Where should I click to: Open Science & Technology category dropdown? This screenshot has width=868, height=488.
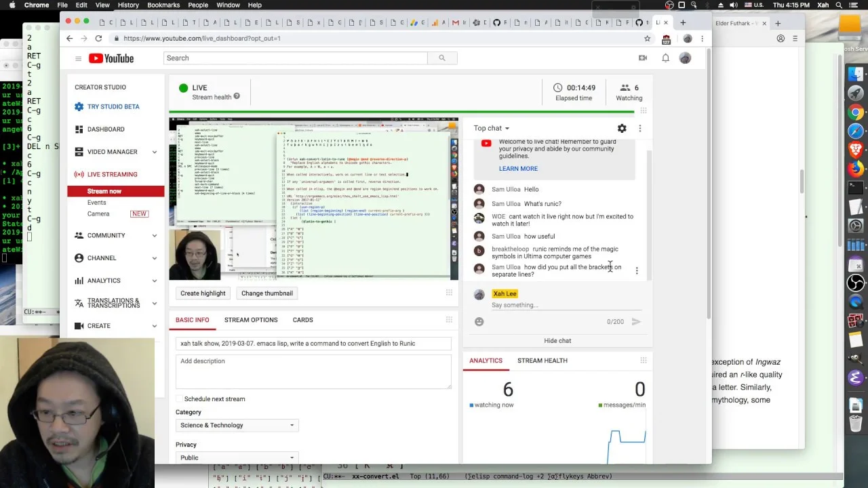(x=237, y=425)
